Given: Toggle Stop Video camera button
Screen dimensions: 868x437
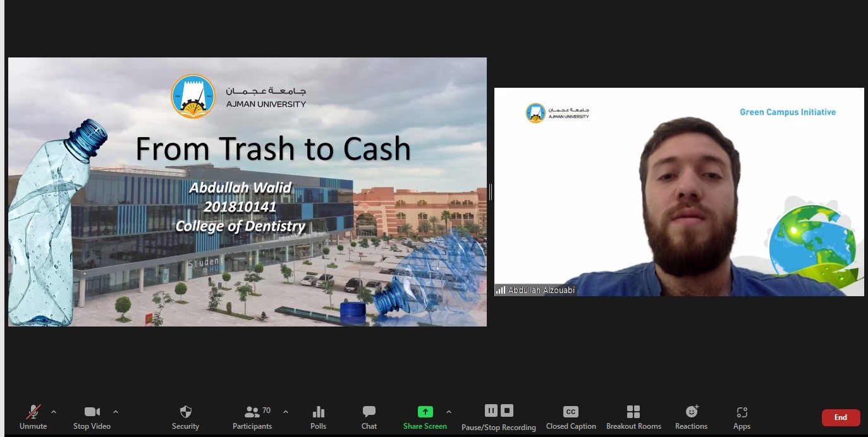Looking at the screenshot, I should click(92, 412).
